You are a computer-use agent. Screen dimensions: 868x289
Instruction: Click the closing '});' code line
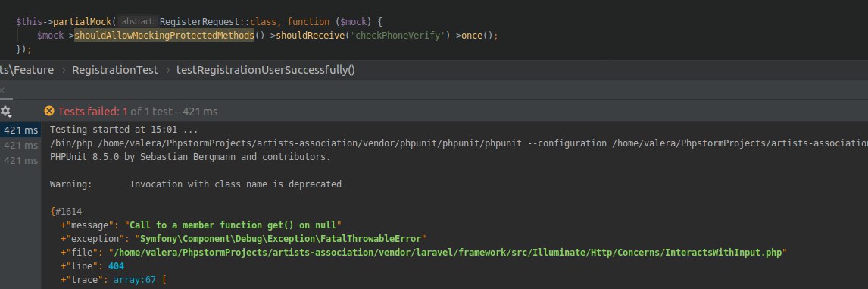point(23,49)
